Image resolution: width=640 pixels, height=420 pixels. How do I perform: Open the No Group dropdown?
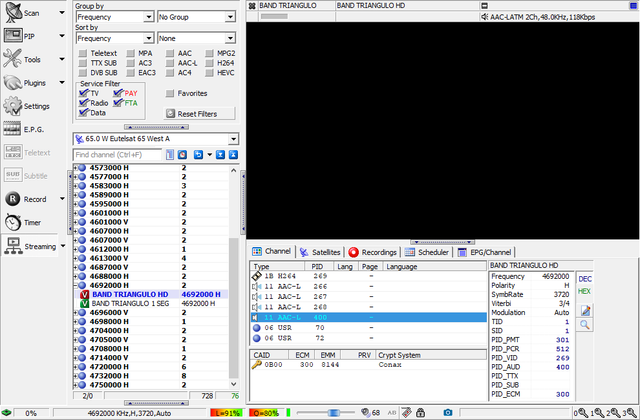pyautogui.click(x=231, y=17)
